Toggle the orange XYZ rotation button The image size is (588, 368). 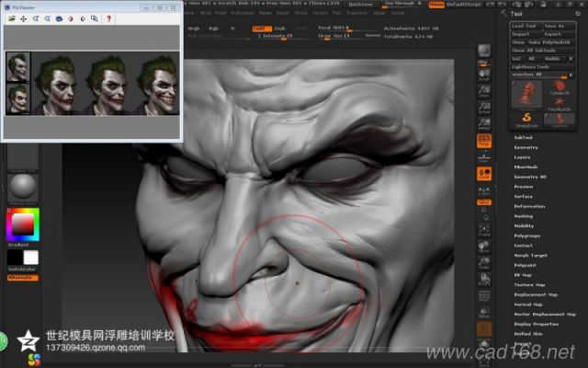pyautogui.click(x=484, y=202)
